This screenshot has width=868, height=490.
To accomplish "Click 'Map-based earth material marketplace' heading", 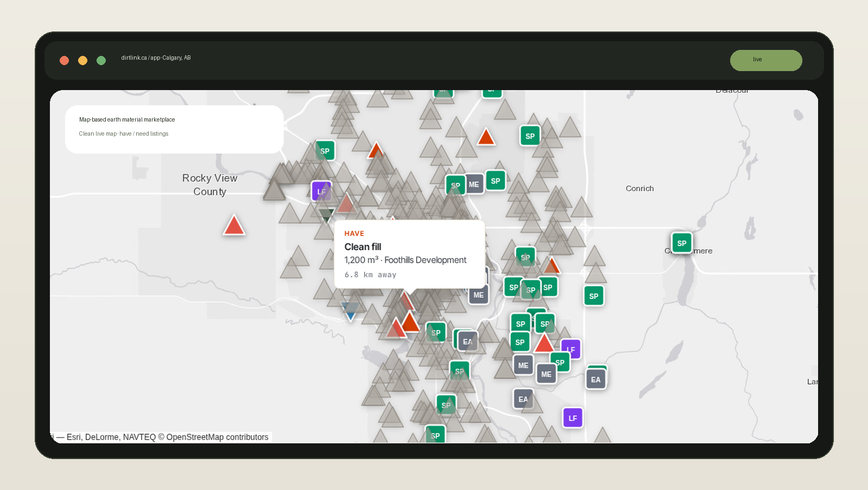I will 127,119.
